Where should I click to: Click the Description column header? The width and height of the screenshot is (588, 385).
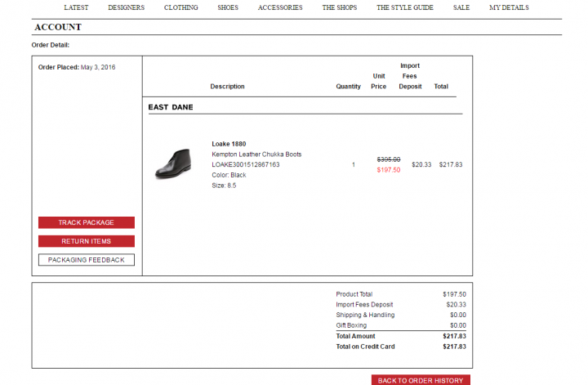(x=227, y=87)
